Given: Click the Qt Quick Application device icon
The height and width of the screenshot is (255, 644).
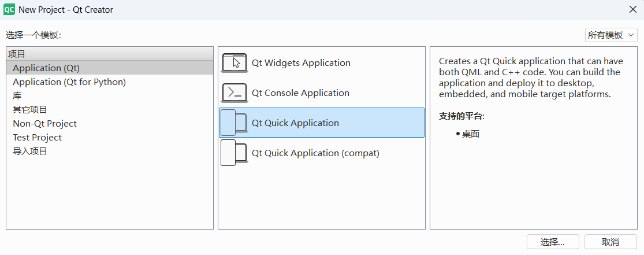Looking at the screenshot, I should (234, 123).
